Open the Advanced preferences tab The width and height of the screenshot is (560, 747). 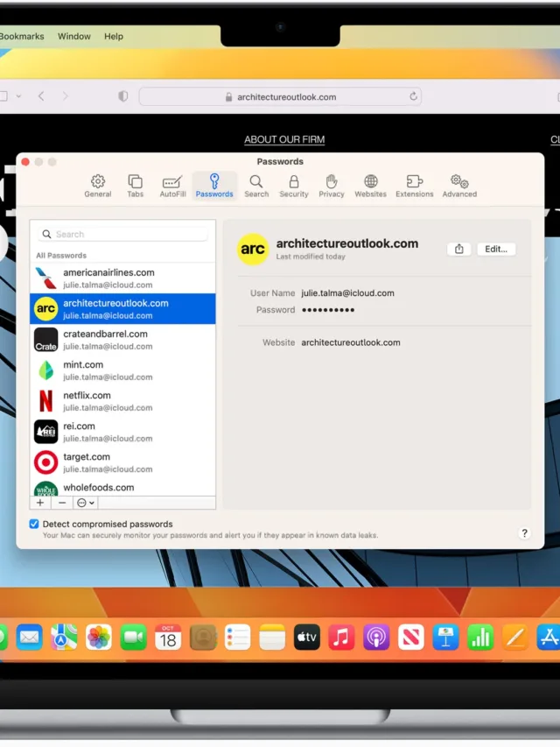click(459, 186)
